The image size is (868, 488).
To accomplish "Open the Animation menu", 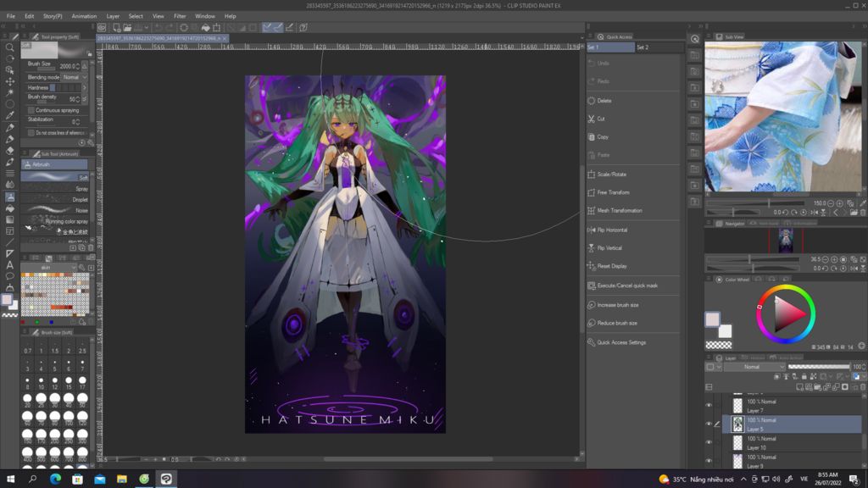I will click(84, 16).
